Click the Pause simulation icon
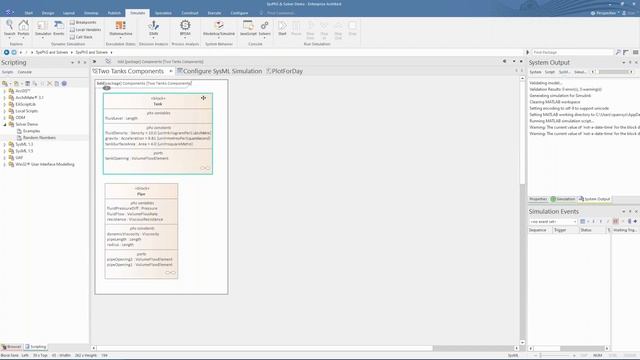The width and height of the screenshot is (640, 360). click(x=296, y=28)
